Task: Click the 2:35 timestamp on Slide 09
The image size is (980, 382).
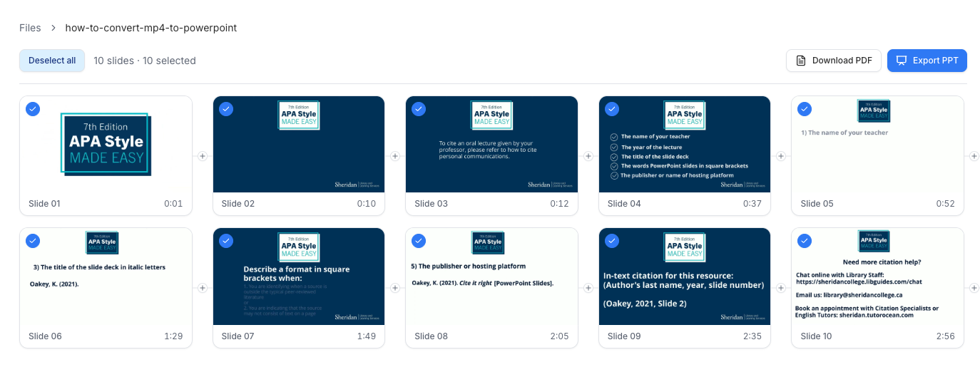Action: (752, 336)
